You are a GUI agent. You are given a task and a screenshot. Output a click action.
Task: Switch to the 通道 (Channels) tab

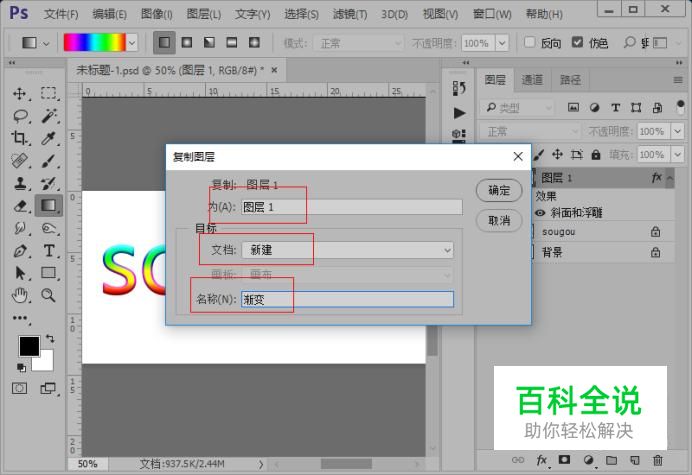click(x=533, y=80)
